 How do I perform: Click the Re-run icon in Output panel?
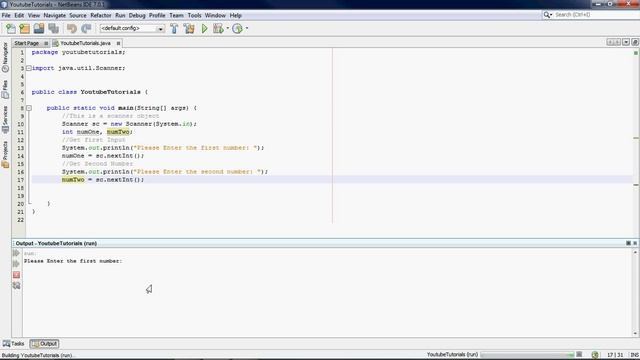tap(16, 253)
